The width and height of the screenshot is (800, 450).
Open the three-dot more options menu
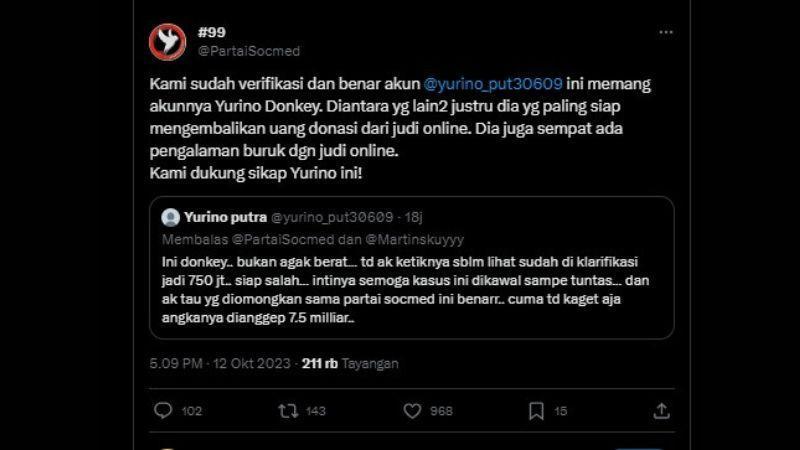(x=666, y=32)
